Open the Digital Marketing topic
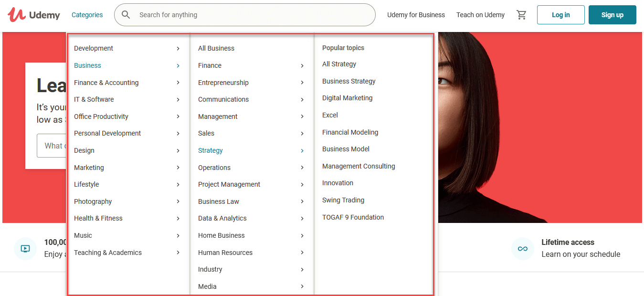Image resolution: width=644 pixels, height=296 pixels. (x=348, y=98)
